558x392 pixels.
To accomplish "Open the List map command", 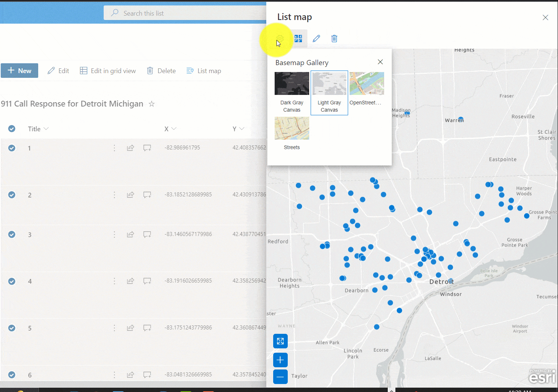I will point(204,71).
